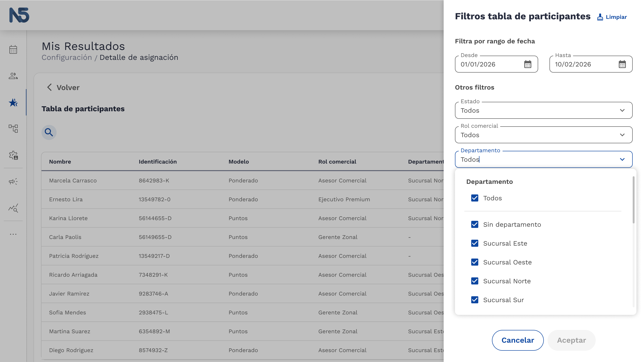Open the hierarchy tree icon in sidebar
Image resolution: width=644 pixels, height=362 pixels.
pos(13,128)
